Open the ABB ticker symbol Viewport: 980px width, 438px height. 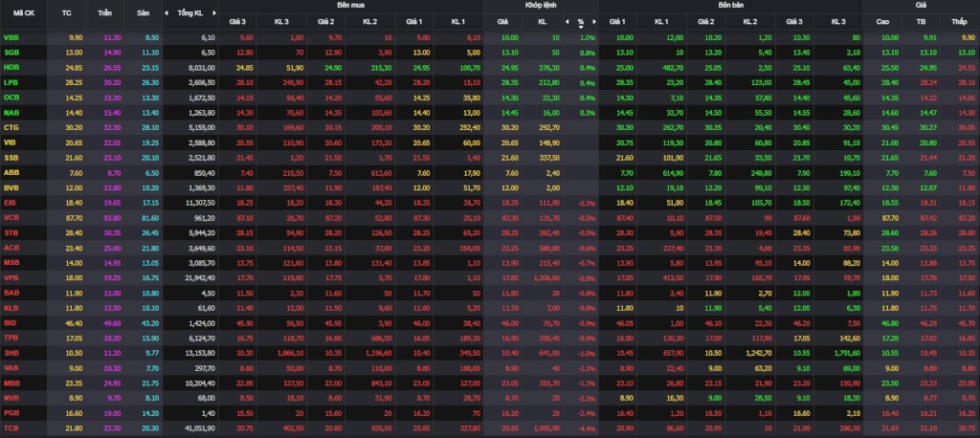[11, 173]
